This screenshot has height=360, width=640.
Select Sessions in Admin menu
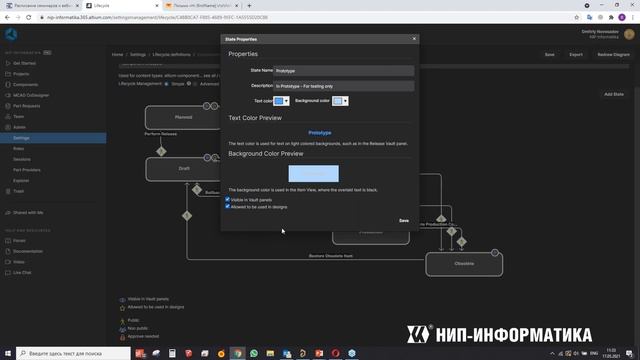(x=22, y=159)
